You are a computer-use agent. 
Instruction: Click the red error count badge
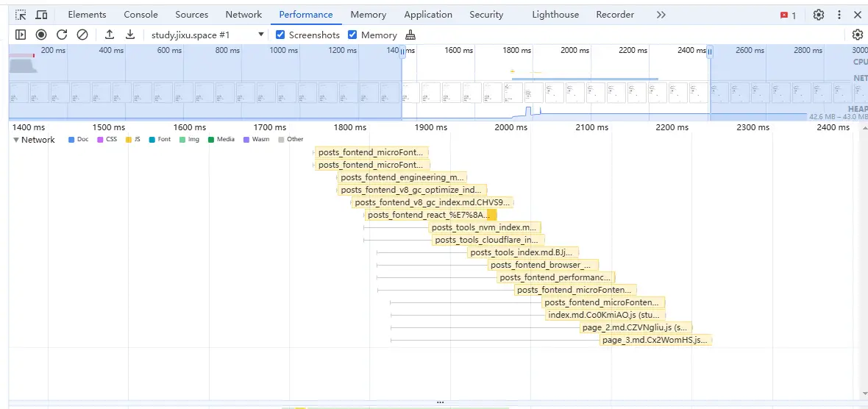pos(788,15)
